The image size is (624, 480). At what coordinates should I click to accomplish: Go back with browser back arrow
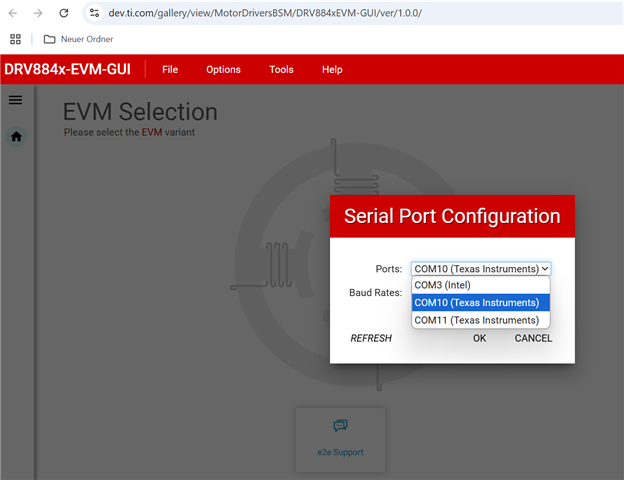point(13,13)
